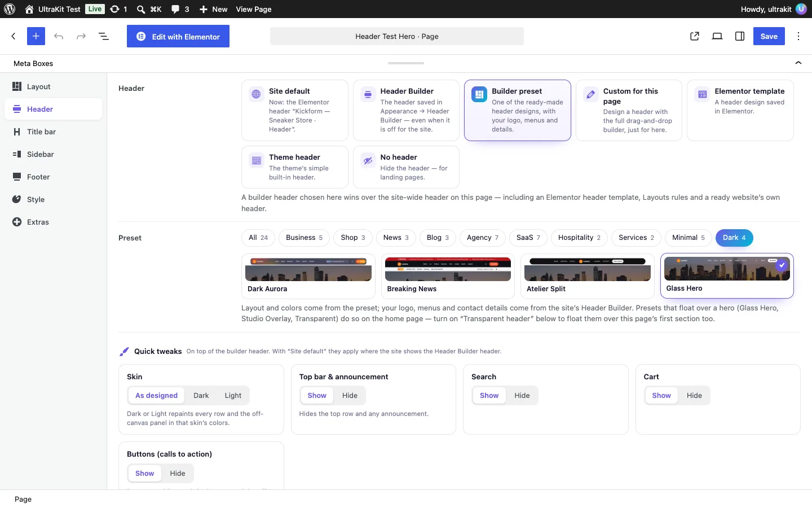812x508 pixels.
Task: Open the New content menu
Action: [213, 9]
